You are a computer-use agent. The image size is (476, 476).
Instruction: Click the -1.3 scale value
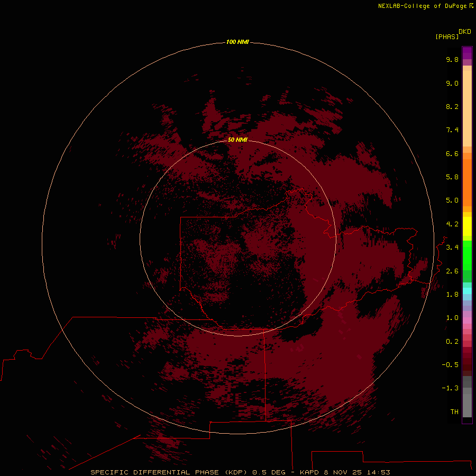450,388
